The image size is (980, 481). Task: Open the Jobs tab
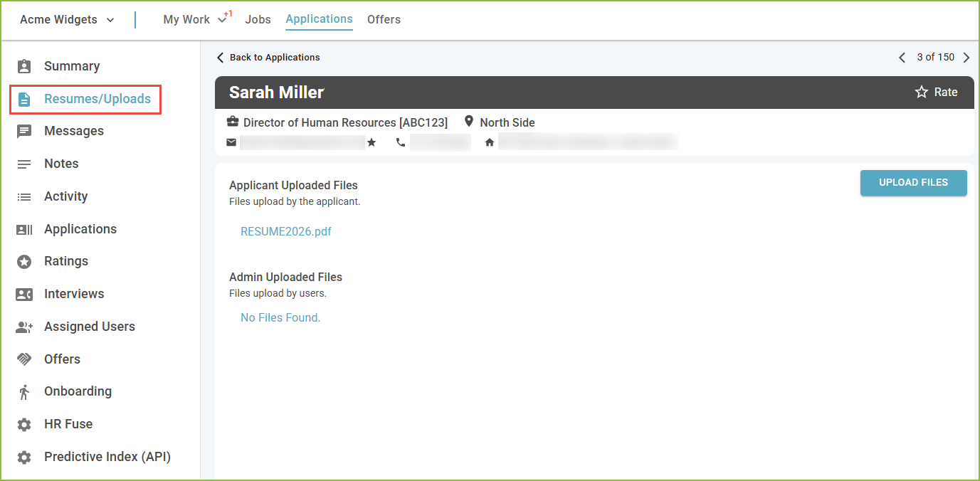258,20
